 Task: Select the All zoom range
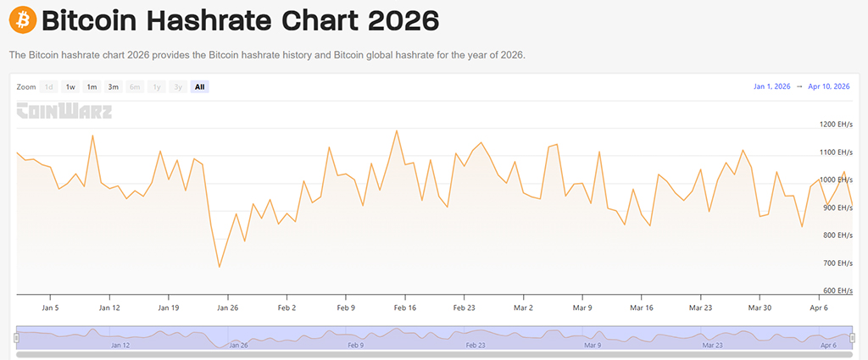click(199, 86)
